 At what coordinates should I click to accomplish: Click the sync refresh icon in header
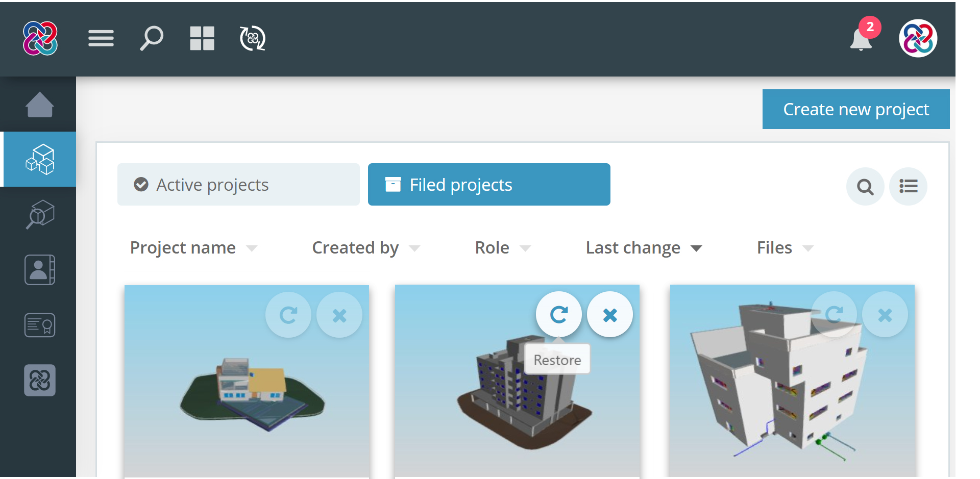[252, 38]
